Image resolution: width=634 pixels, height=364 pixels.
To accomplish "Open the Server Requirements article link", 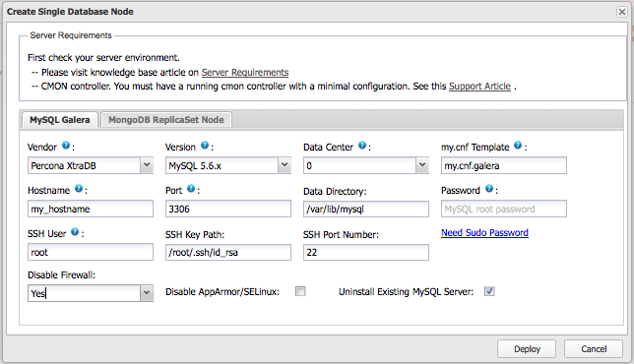I will point(245,73).
